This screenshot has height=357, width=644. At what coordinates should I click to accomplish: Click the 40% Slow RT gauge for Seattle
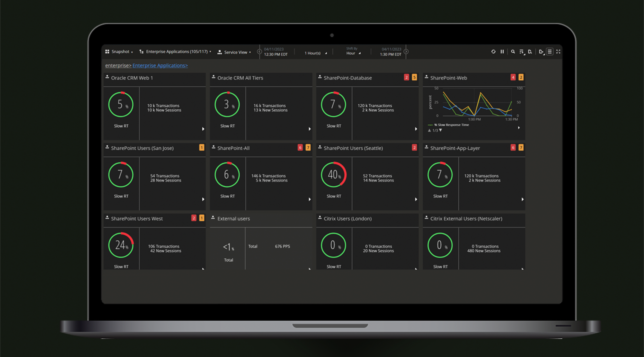(334, 175)
